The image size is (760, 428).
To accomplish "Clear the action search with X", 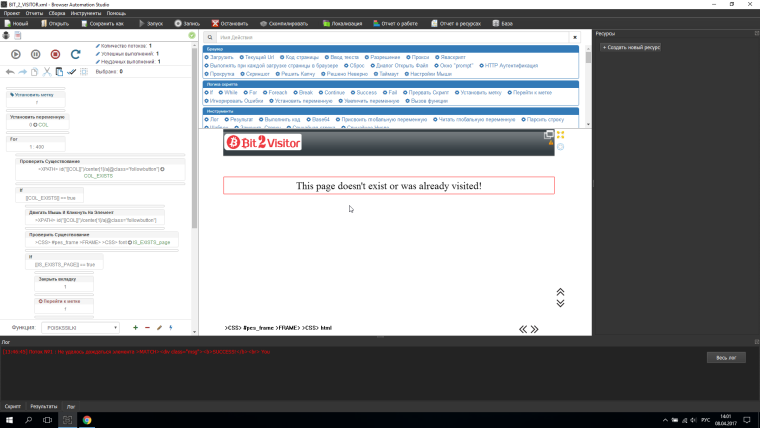I will tap(575, 38).
